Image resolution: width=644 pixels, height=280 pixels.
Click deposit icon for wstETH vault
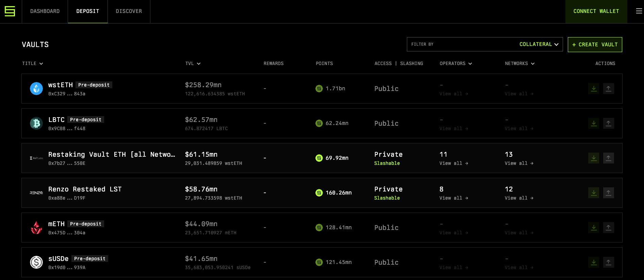(x=594, y=89)
